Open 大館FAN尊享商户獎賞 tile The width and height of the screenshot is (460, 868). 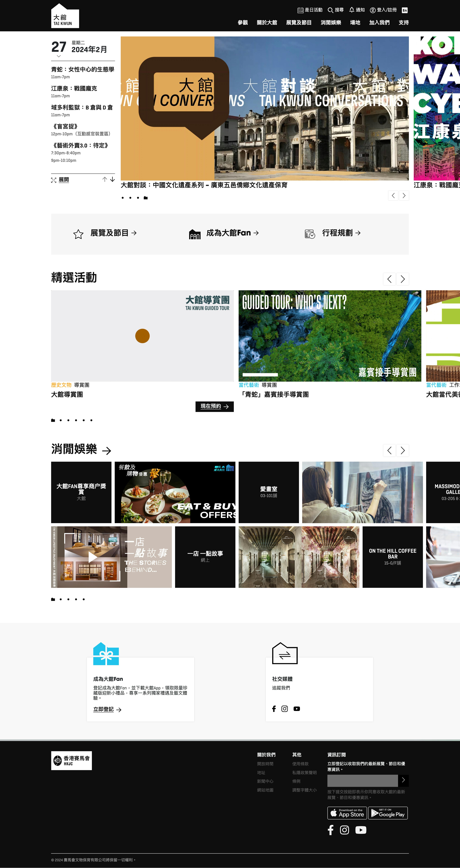click(x=81, y=492)
